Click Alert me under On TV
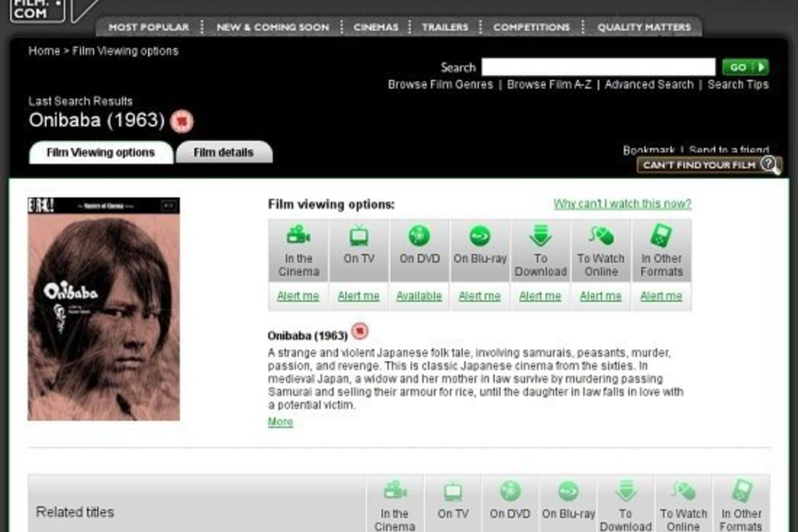Viewport: 798px width, 532px height. [359, 296]
